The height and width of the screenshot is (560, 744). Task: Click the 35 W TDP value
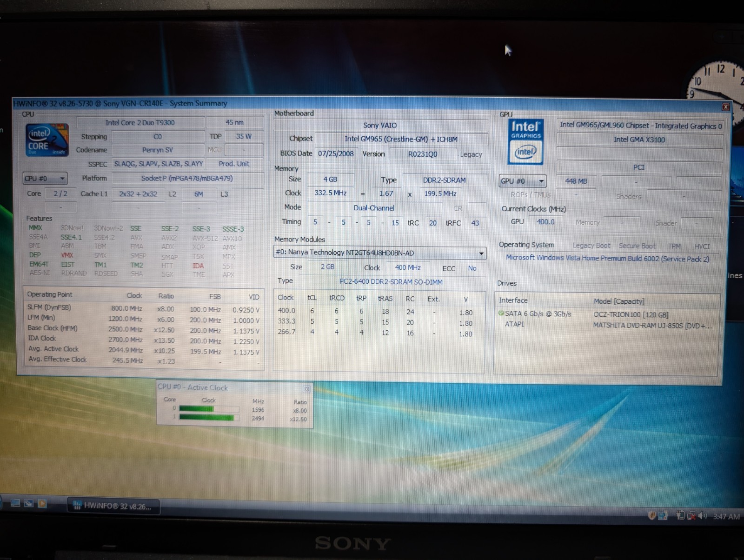click(244, 136)
